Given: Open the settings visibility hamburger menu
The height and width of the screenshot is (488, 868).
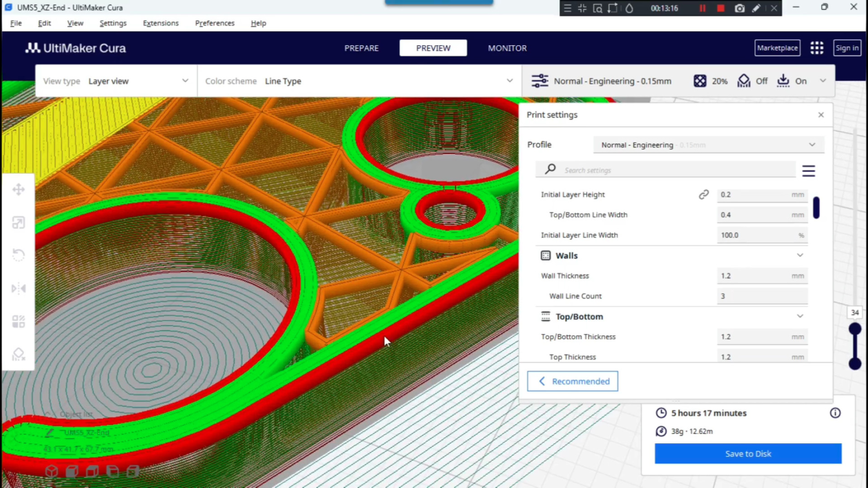Looking at the screenshot, I should pyautogui.click(x=808, y=171).
